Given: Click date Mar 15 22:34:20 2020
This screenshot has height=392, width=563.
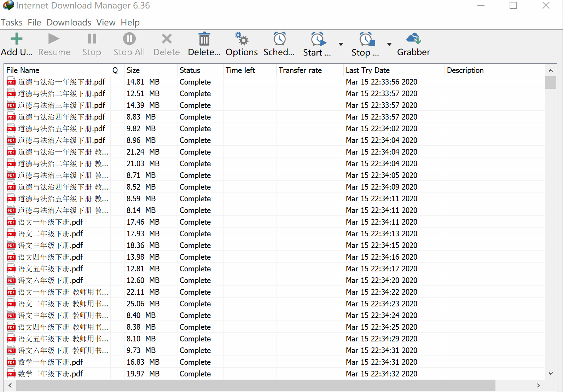Looking at the screenshot, I should point(382,280).
